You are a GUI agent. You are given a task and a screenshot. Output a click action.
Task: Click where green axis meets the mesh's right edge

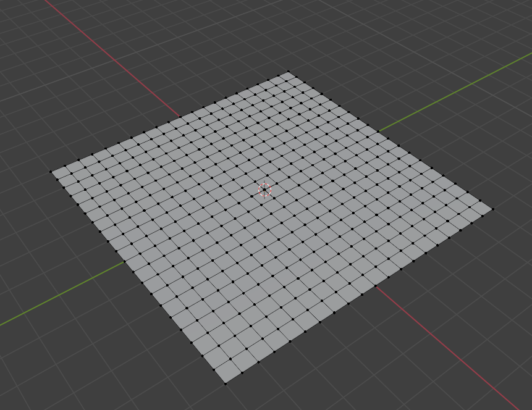(379, 132)
